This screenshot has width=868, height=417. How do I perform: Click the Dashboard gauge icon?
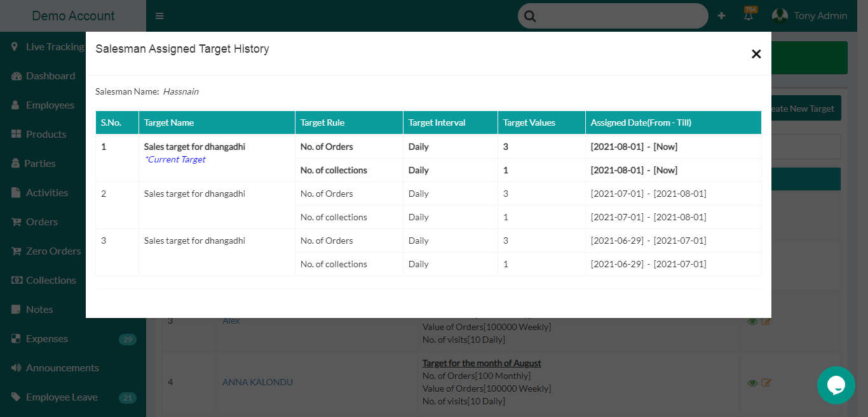(x=17, y=76)
